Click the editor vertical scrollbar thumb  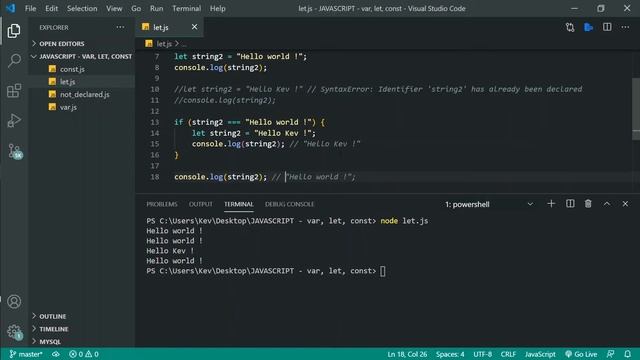click(636, 109)
